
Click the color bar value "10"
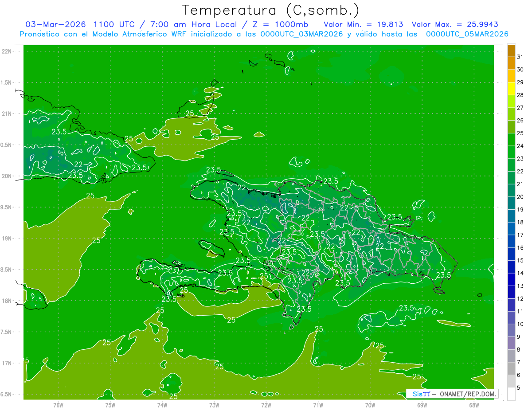point(520,324)
